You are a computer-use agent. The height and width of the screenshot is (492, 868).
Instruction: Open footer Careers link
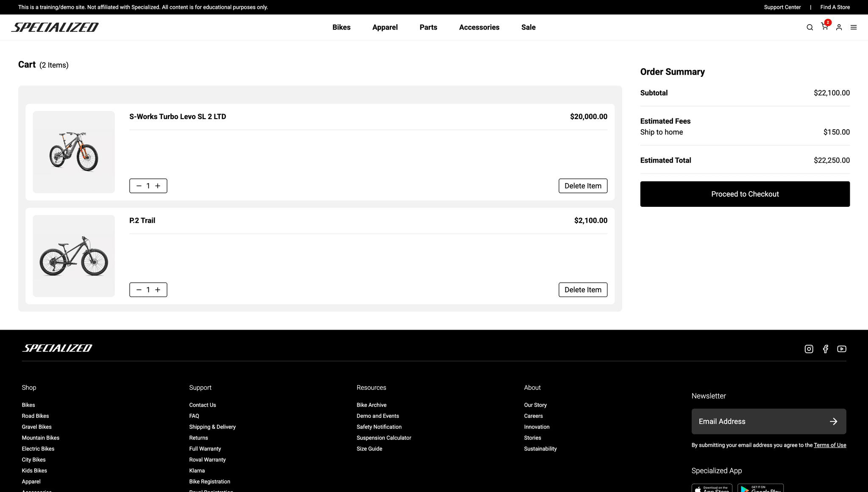tap(534, 416)
